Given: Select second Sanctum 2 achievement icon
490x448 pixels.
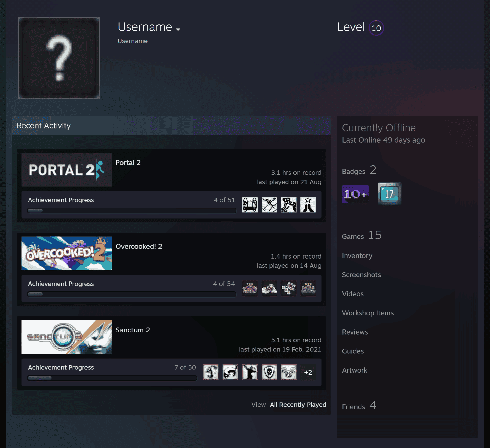Looking at the screenshot, I should pyautogui.click(x=230, y=372).
